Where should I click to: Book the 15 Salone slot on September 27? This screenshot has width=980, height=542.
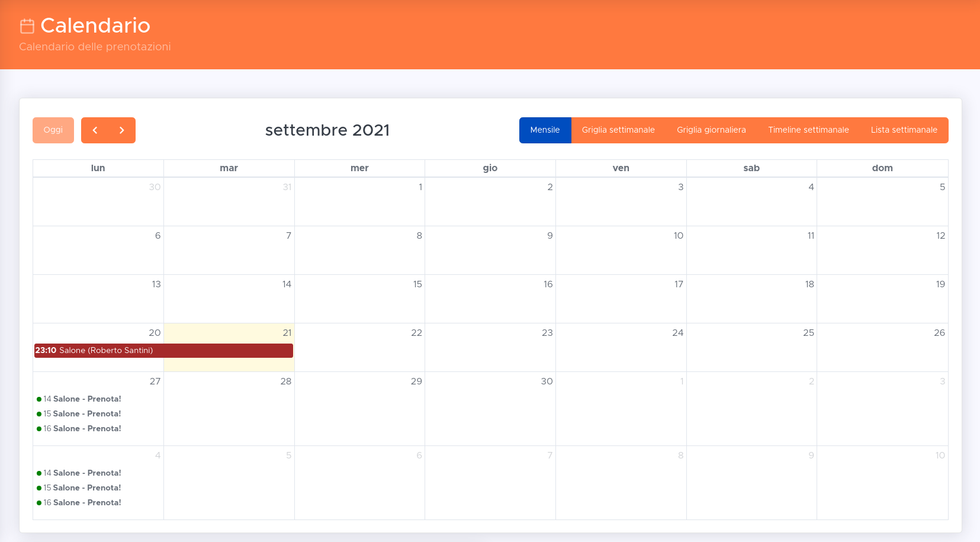click(x=82, y=414)
